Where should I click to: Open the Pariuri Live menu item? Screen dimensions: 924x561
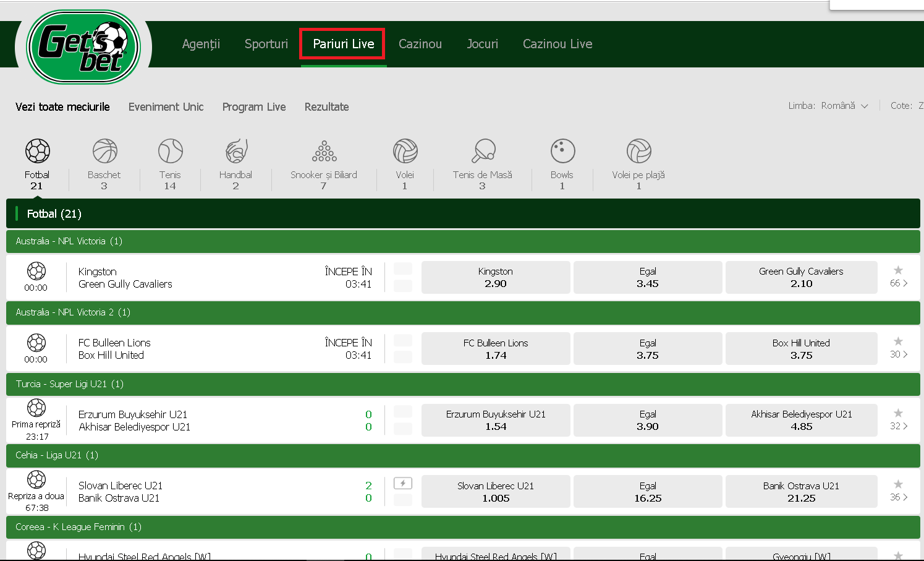point(344,44)
